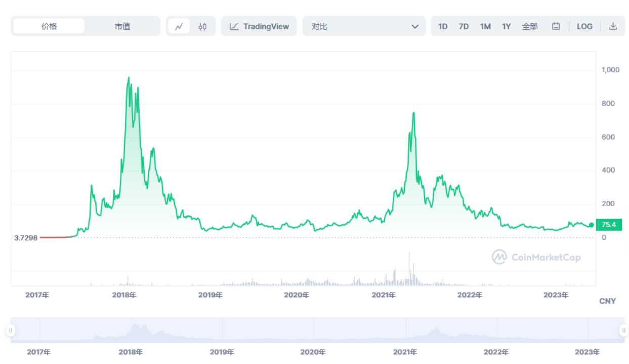The width and height of the screenshot is (629, 364).
Task: Select the 1Y time range
Action: (506, 26)
